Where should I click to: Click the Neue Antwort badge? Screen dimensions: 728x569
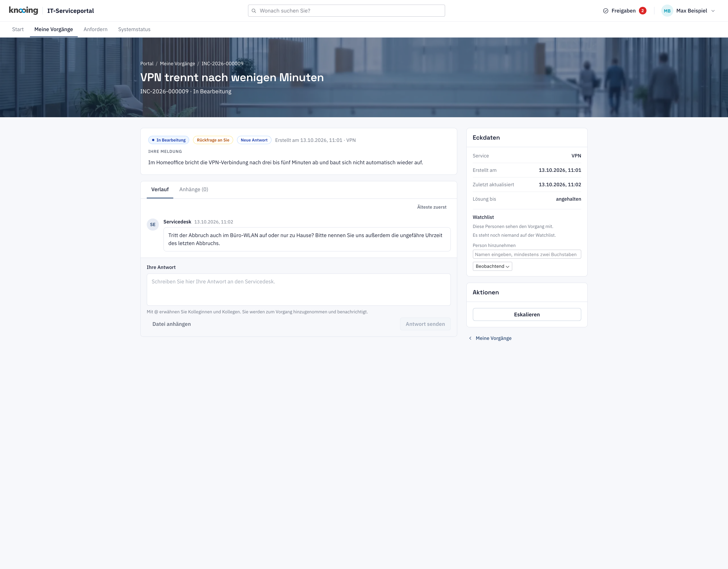point(254,140)
